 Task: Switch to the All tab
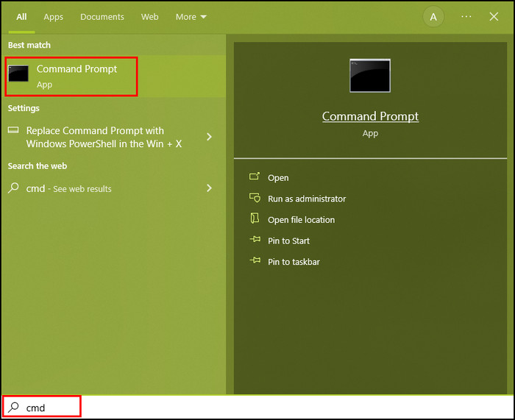pyautogui.click(x=21, y=17)
